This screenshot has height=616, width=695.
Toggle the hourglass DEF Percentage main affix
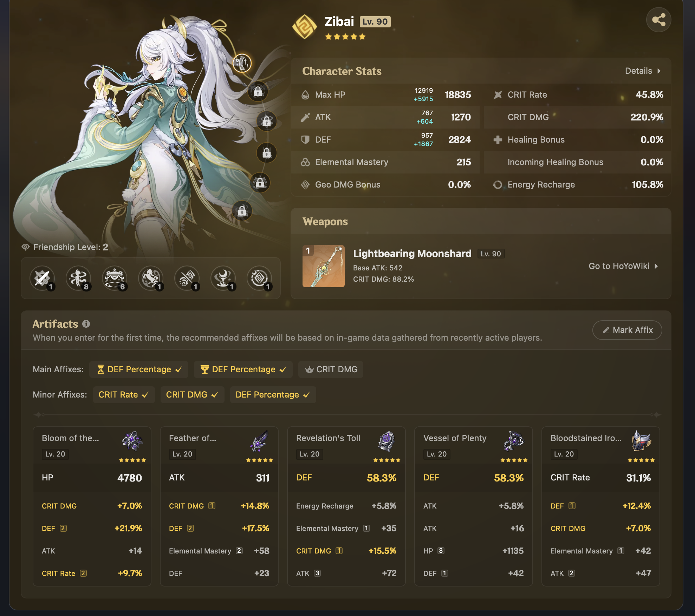(139, 369)
